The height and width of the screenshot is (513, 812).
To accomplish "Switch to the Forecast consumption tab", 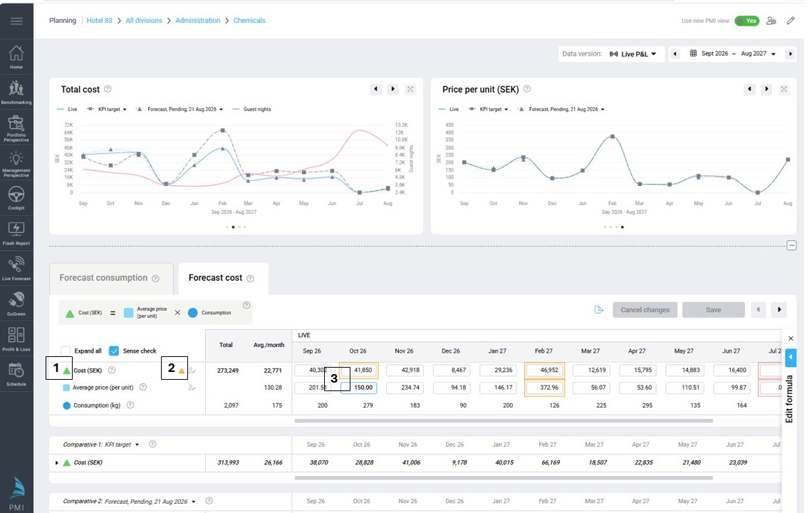I will click(109, 279).
